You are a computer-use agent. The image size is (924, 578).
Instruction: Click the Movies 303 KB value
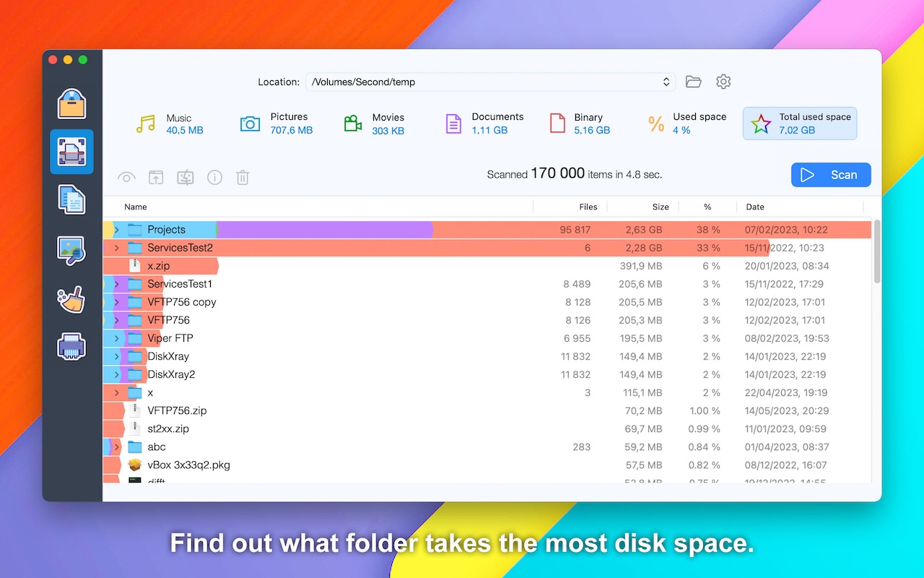pos(388,131)
